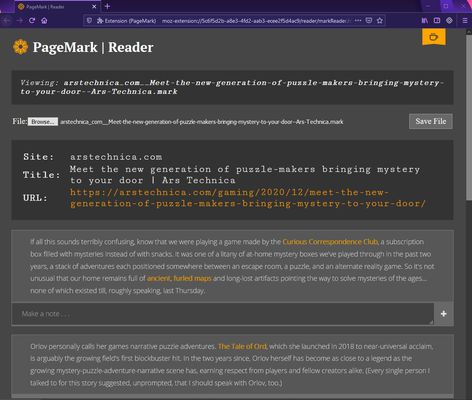Close the PageMark Reader tab
The height and width of the screenshot is (400, 472).
coord(94,6)
